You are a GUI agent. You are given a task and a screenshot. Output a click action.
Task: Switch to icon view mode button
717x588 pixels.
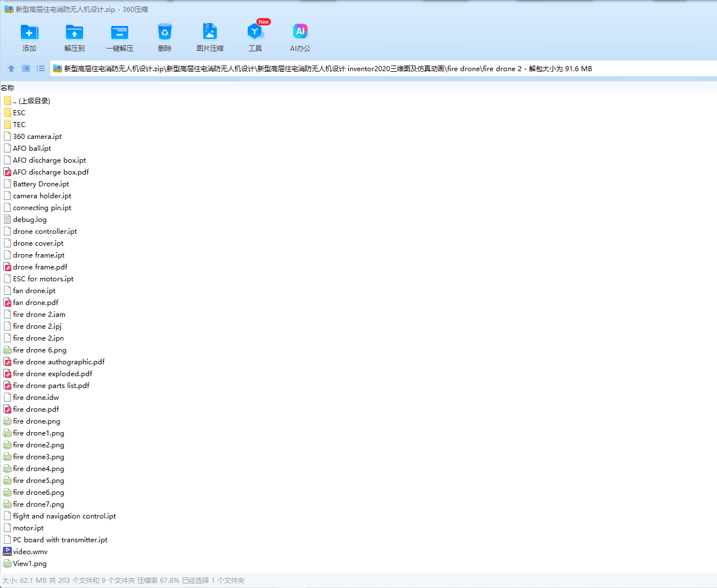click(x=26, y=68)
